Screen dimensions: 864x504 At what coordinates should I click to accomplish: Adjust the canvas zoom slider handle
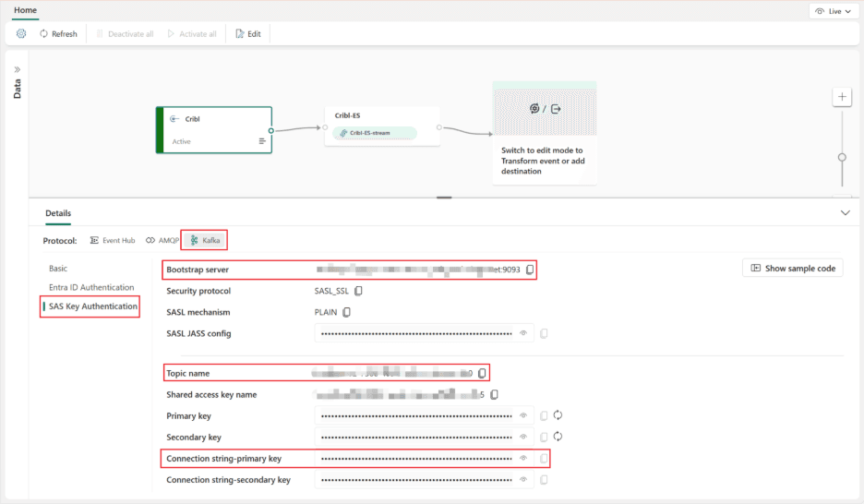point(842,157)
